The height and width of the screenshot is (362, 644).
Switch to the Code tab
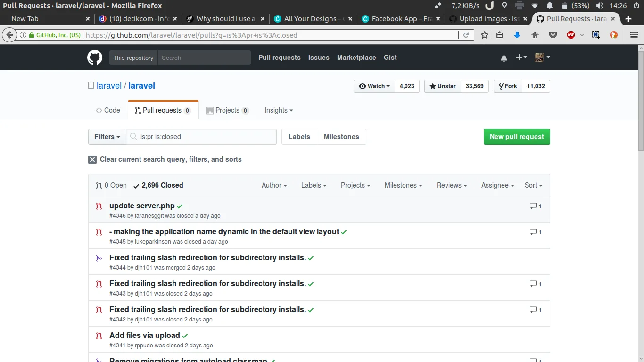pyautogui.click(x=108, y=110)
